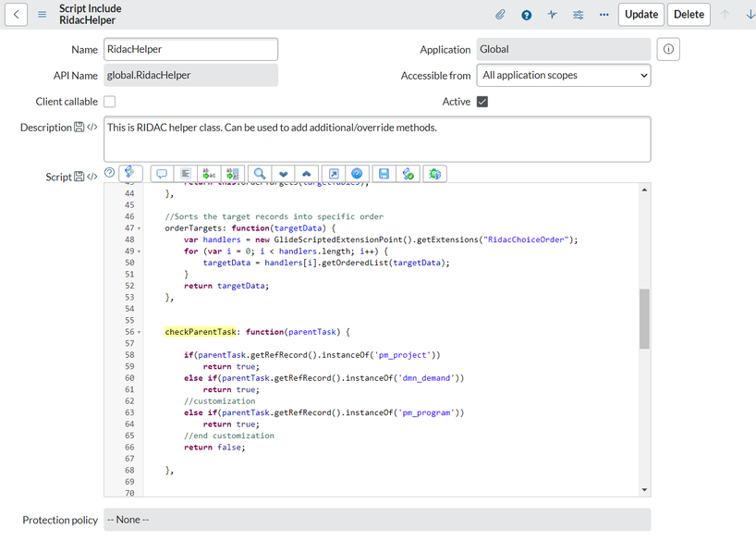Viewport: 756px width, 540px height.
Task: Open the script search magnifier
Action: coord(260,174)
